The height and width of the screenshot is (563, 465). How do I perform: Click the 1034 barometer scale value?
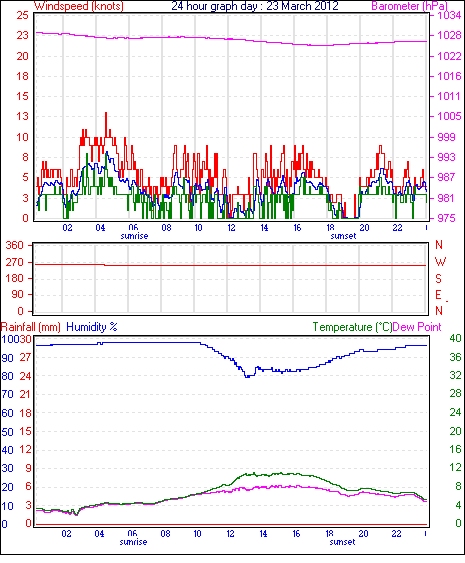pos(449,15)
